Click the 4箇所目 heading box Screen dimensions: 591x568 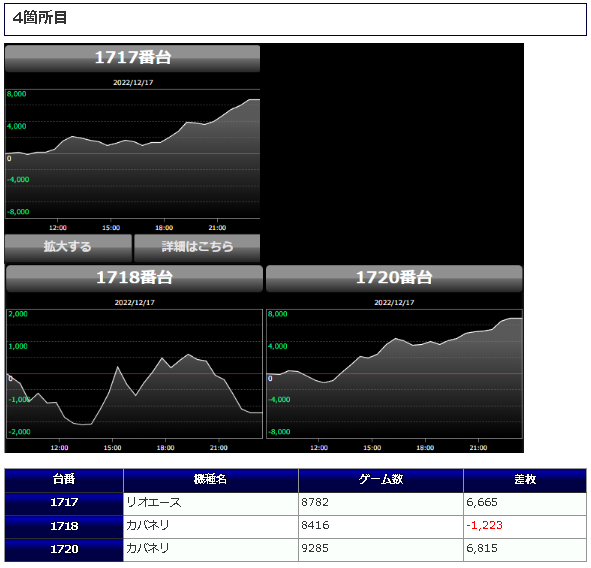click(x=296, y=20)
